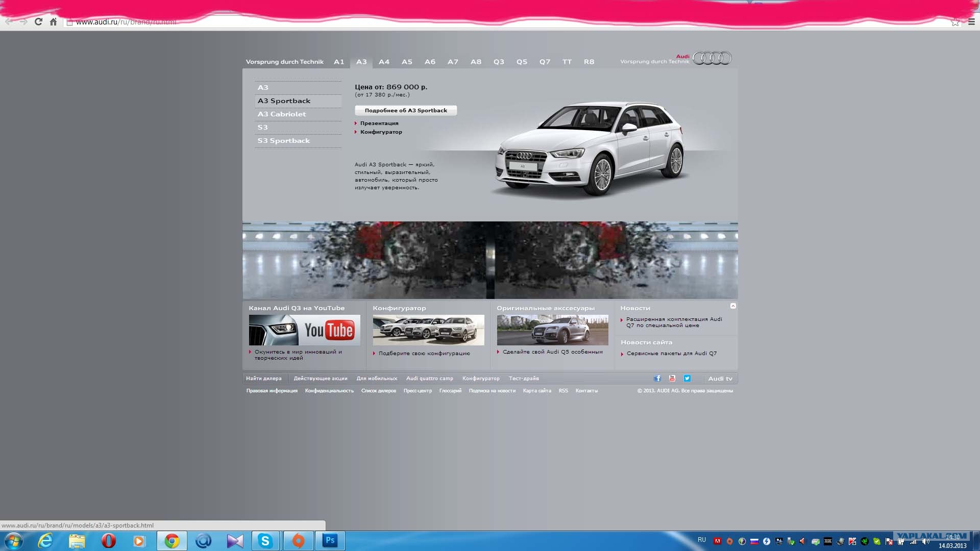Screen dimensions: 980x551
Task: Open the Mail.ru Agent taskbar icon
Action: (x=203, y=541)
